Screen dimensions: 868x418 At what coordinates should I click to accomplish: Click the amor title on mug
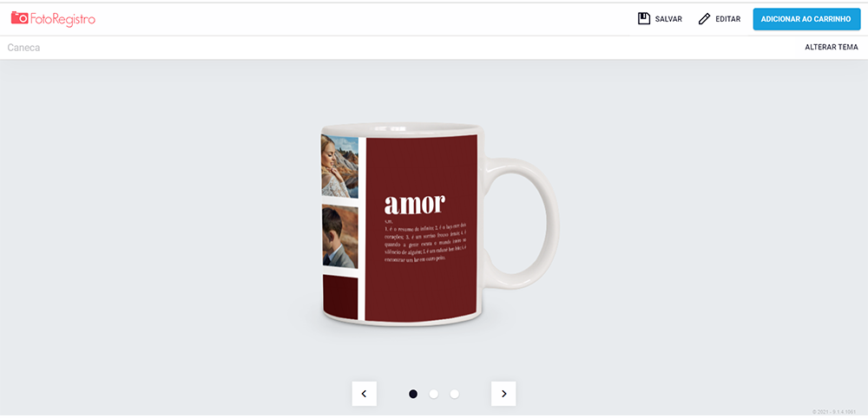coord(415,204)
